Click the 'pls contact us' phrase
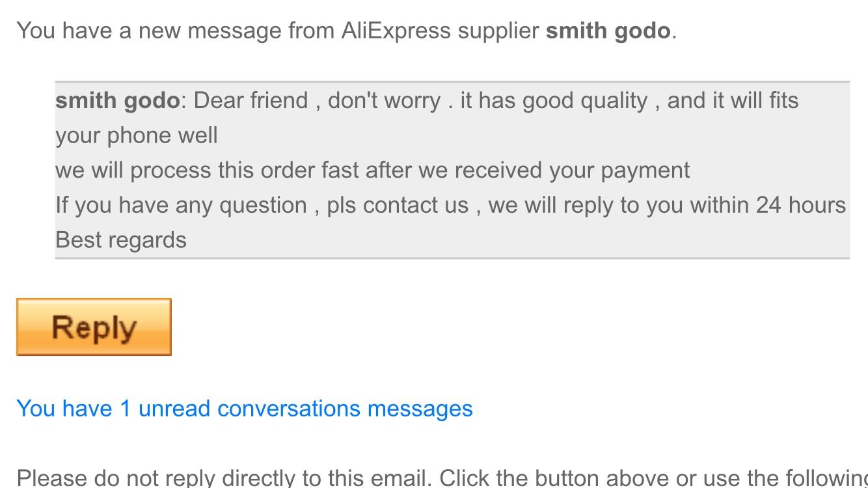868x488 pixels. tap(397, 205)
